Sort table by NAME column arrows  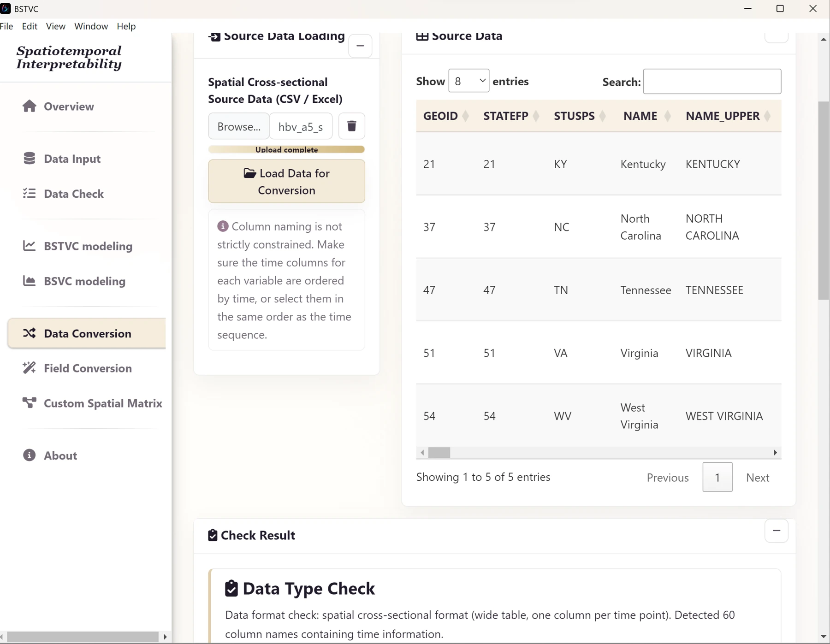tap(667, 116)
